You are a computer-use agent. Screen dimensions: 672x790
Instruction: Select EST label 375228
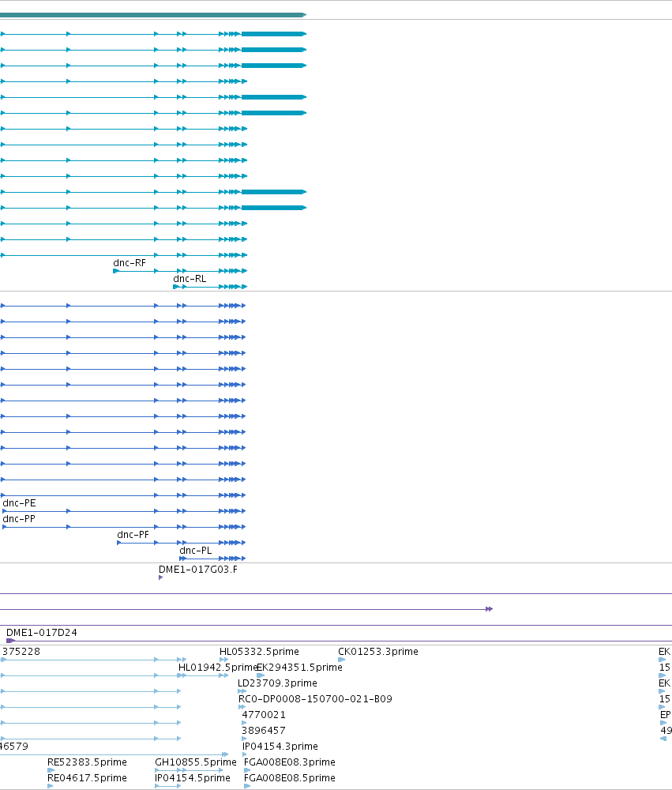[21, 652]
